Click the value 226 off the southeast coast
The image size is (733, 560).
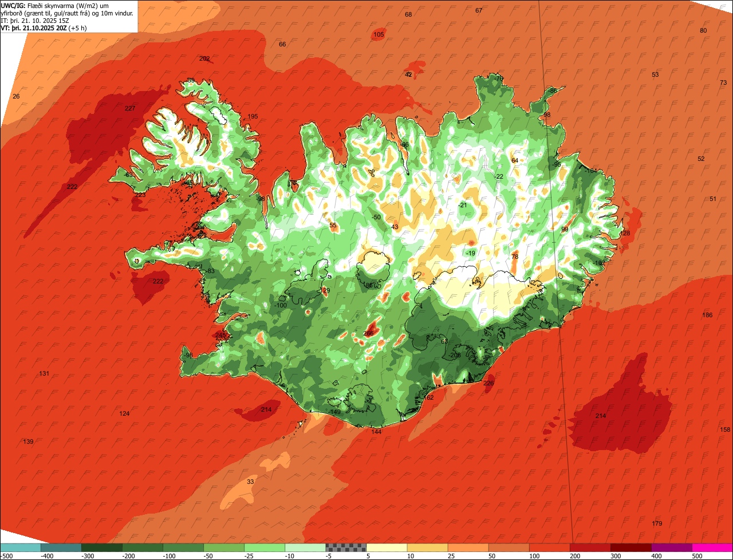pyautogui.click(x=488, y=383)
